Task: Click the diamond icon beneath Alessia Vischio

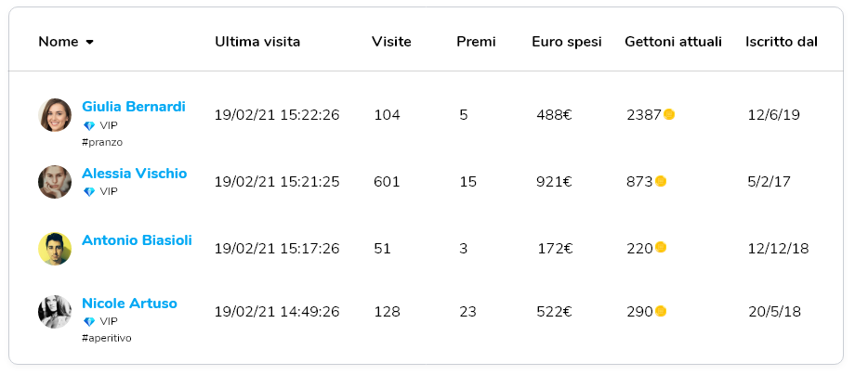Action: pos(89,192)
